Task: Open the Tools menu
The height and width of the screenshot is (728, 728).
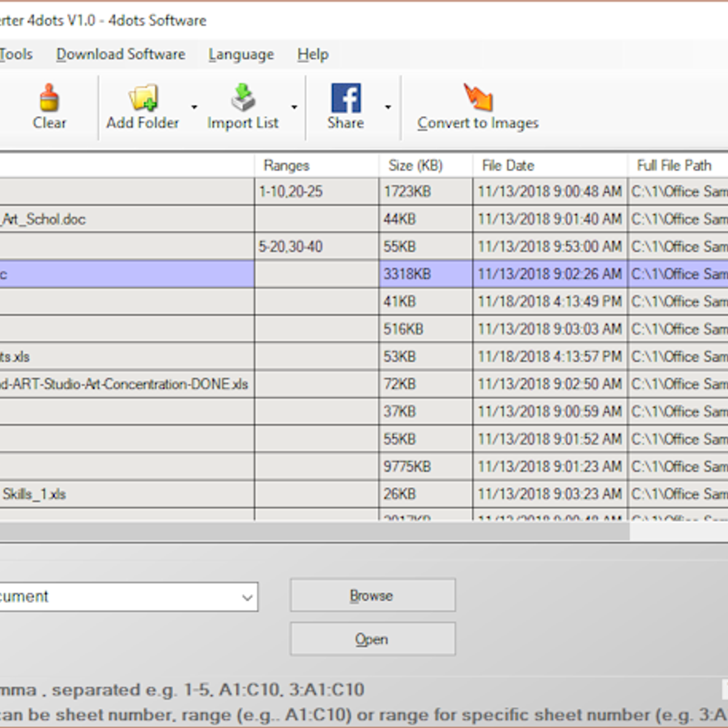Action: tap(16, 54)
